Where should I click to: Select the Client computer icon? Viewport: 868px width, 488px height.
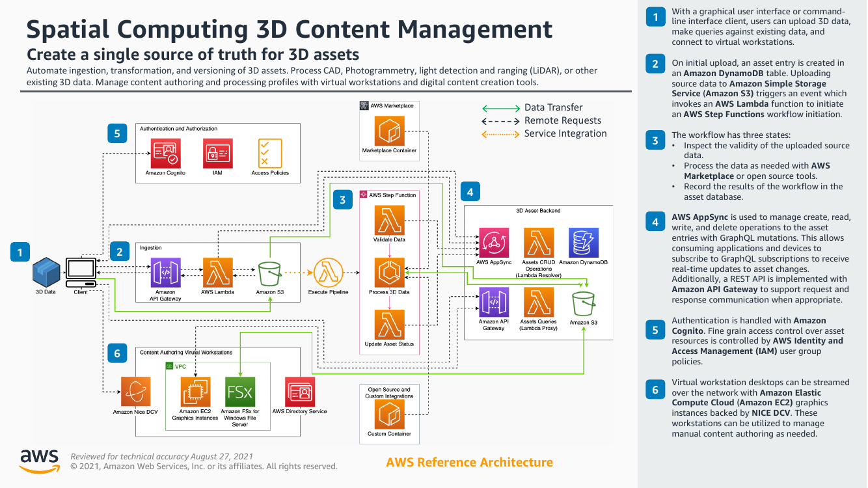coord(81,272)
